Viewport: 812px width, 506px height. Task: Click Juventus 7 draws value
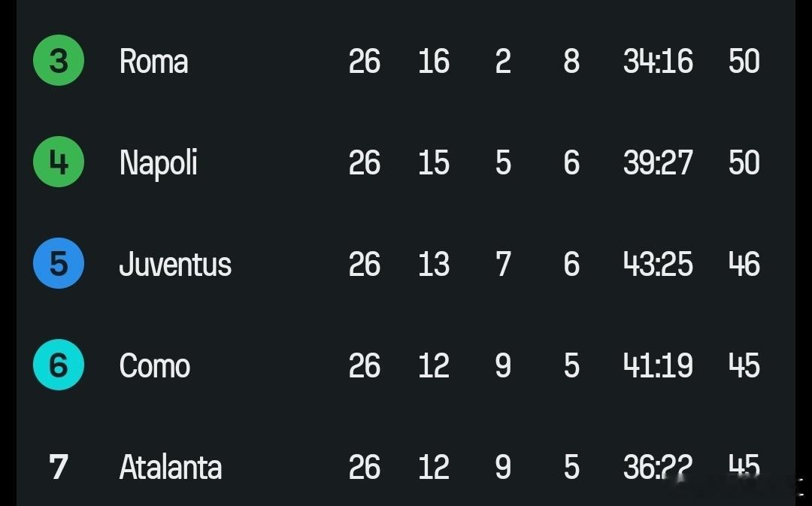503,265
